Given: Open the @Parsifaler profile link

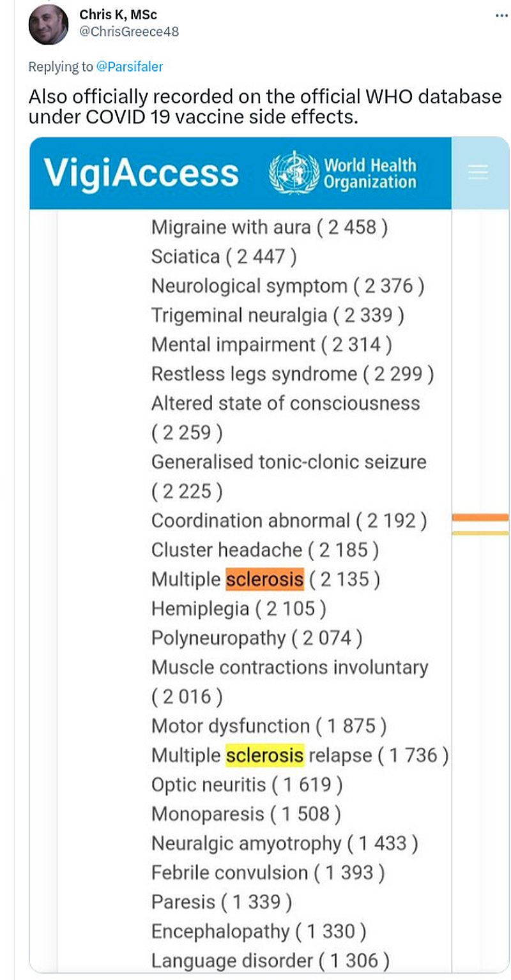Looking at the screenshot, I should [x=130, y=66].
